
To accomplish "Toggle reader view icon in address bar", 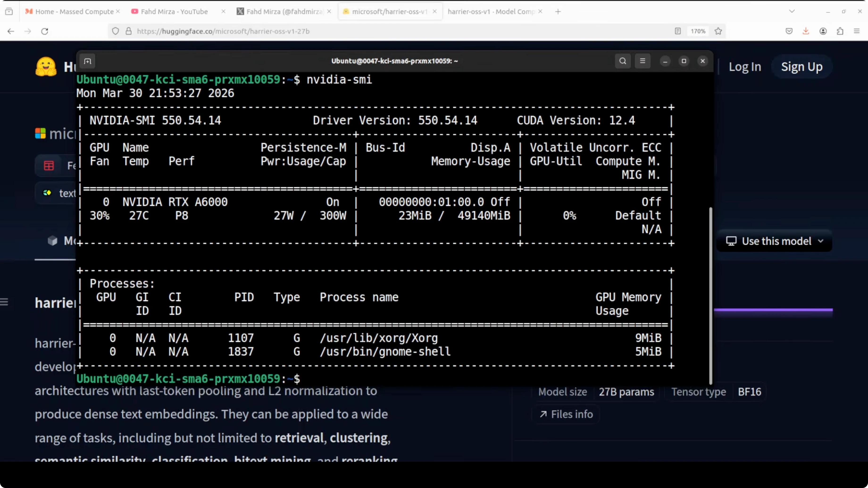I will tap(678, 31).
